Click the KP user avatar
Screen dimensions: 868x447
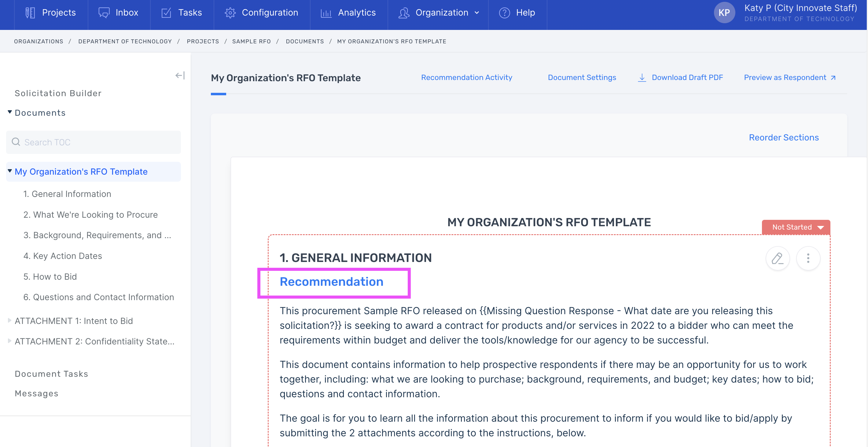(x=724, y=13)
